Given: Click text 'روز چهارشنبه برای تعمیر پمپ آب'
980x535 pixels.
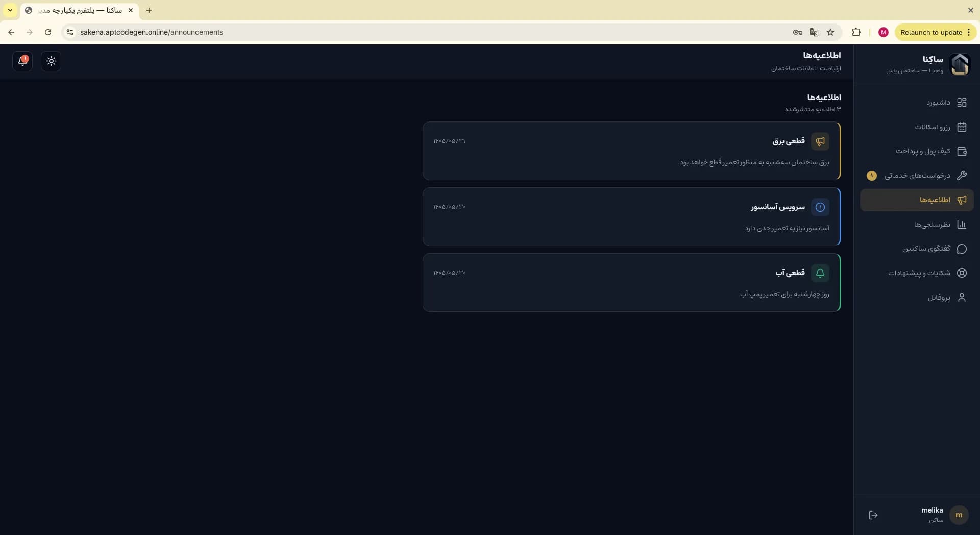Looking at the screenshot, I should click(x=785, y=294).
